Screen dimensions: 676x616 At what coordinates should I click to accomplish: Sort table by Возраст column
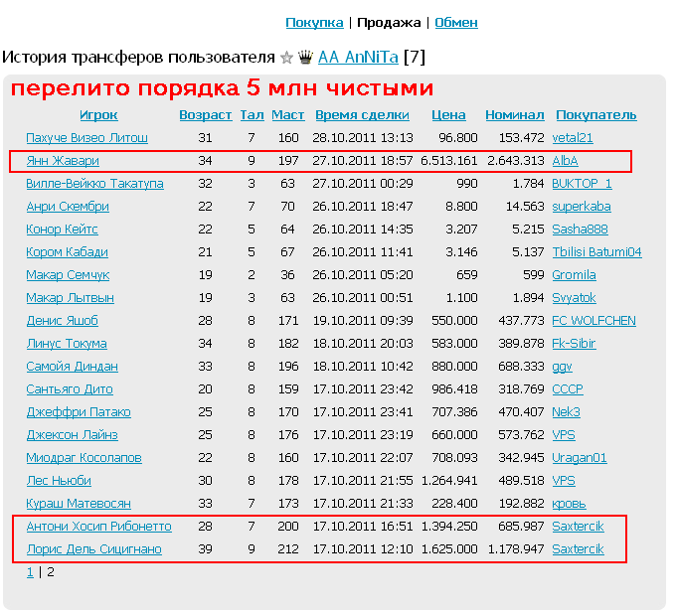(206, 115)
